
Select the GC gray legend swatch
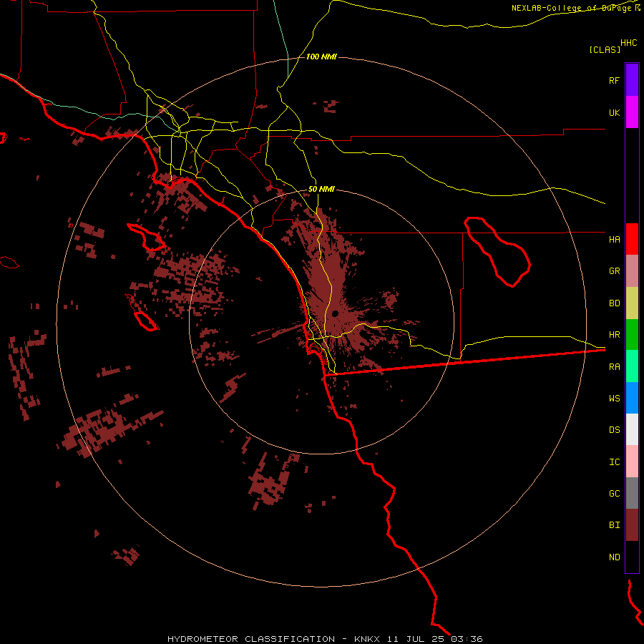[632, 493]
